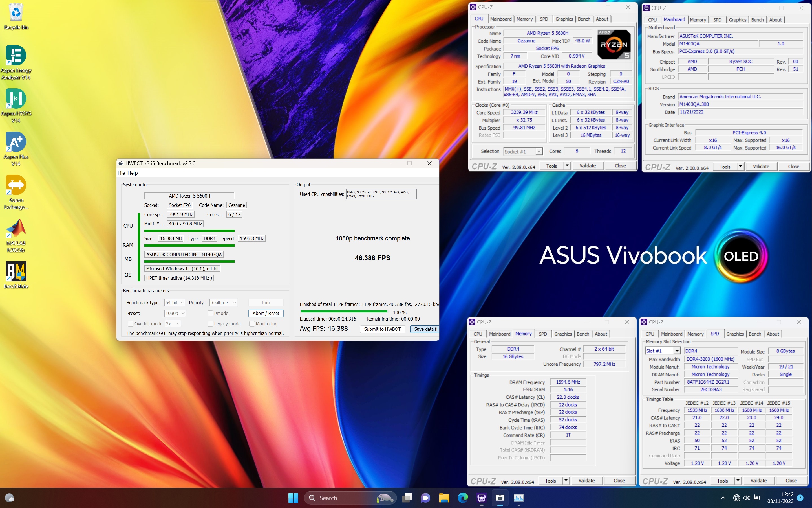Viewport: 812px width, 508px height.
Task: Open the Help menu in HWBOT x265
Action: tap(133, 173)
